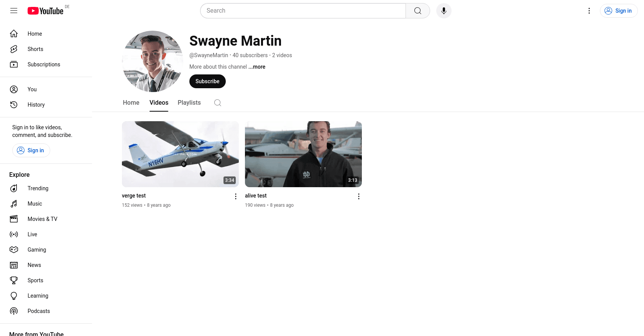Open action menu for verge test video
Screen dimensions: 644x336
point(236,196)
